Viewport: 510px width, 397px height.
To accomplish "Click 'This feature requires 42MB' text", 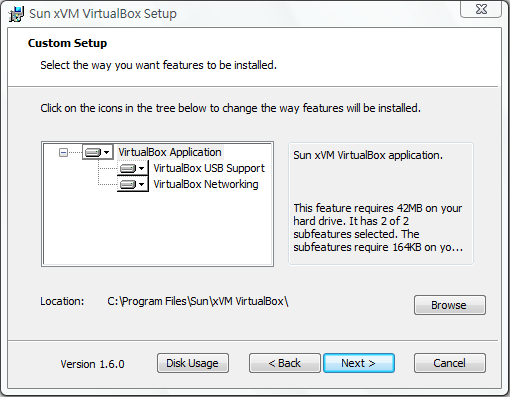I will [378, 227].
